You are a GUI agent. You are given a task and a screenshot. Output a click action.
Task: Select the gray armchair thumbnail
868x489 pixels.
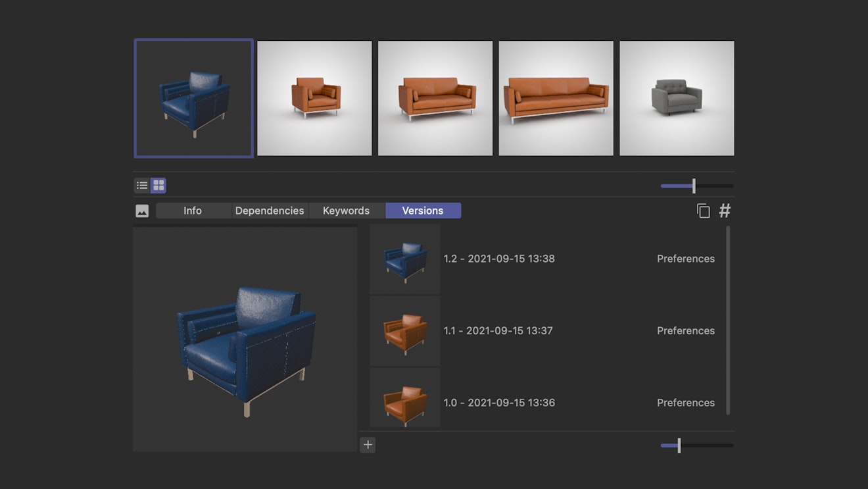click(677, 97)
